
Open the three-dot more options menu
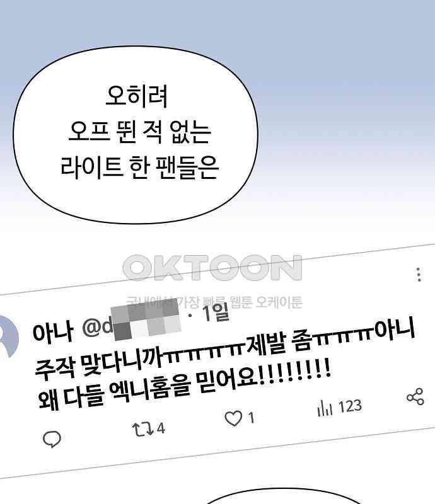click(x=419, y=275)
